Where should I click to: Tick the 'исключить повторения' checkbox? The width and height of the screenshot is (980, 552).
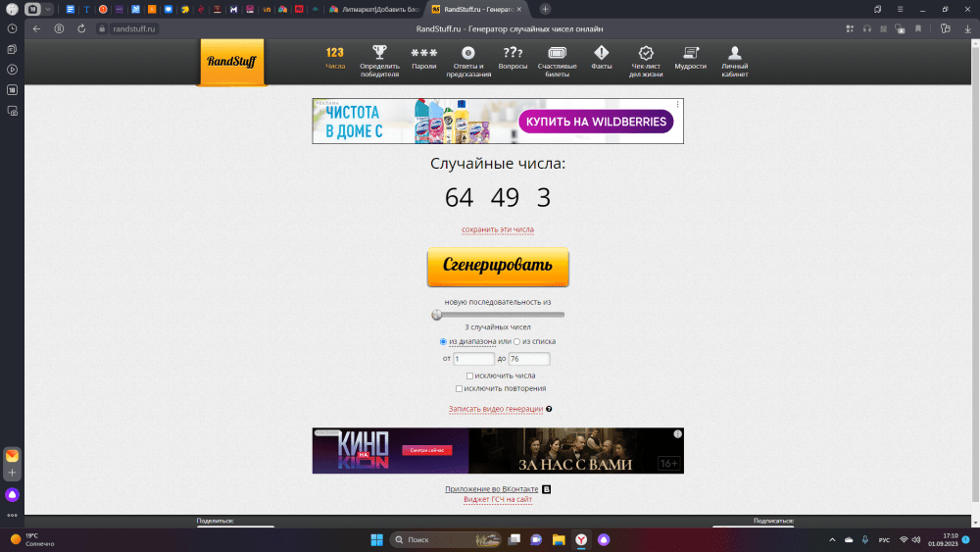click(460, 388)
